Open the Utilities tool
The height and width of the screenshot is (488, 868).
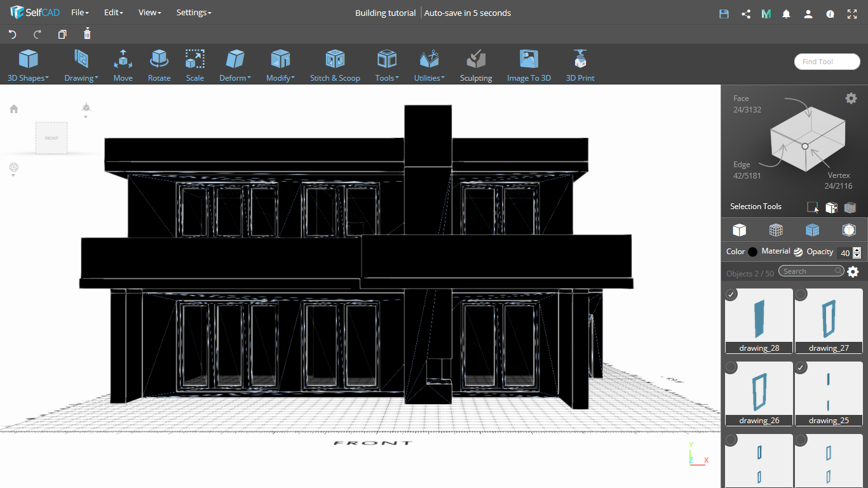click(x=429, y=65)
